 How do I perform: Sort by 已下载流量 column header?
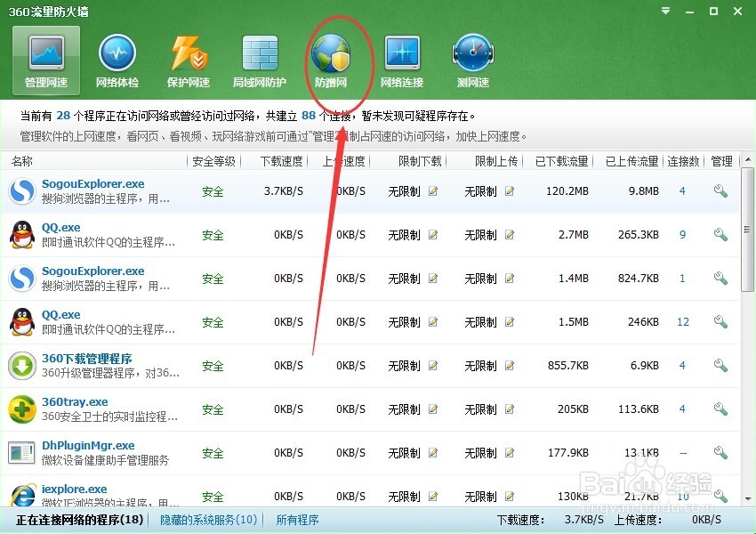562,161
